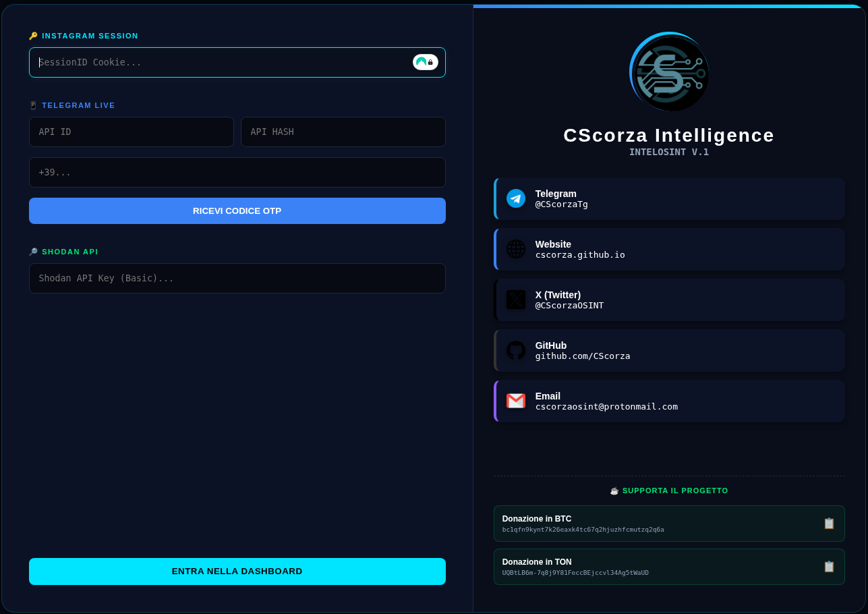Click the GitHub octocat icon
Screen dimensions: 868x614
(x=516, y=350)
